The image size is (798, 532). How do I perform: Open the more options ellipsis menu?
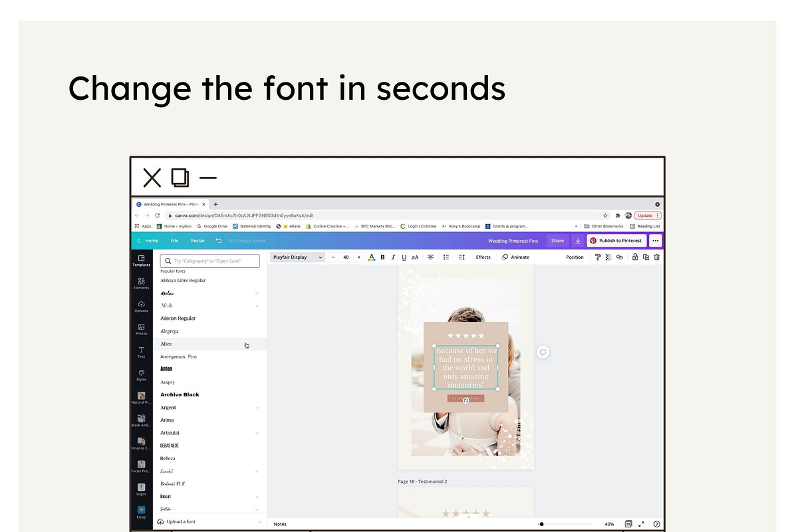(x=656, y=241)
